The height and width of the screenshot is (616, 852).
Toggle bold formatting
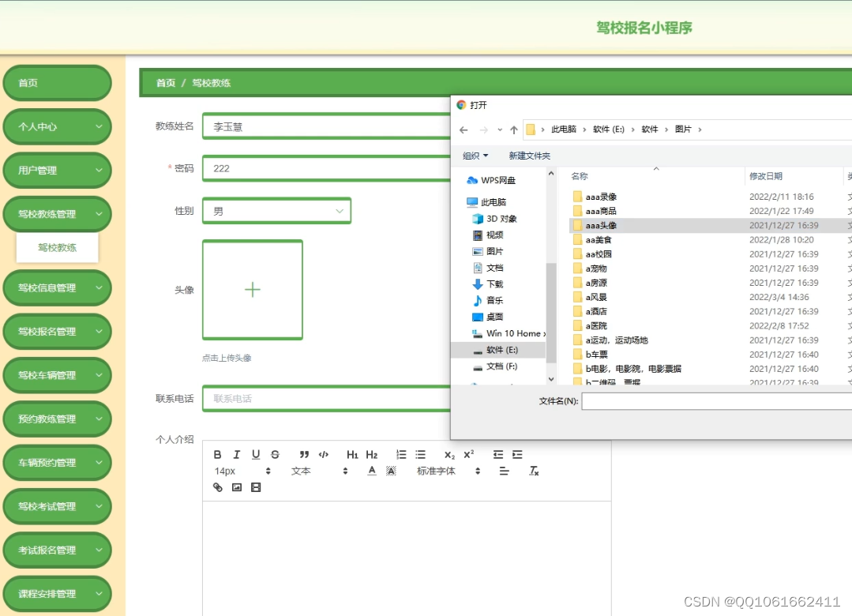(217, 454)
